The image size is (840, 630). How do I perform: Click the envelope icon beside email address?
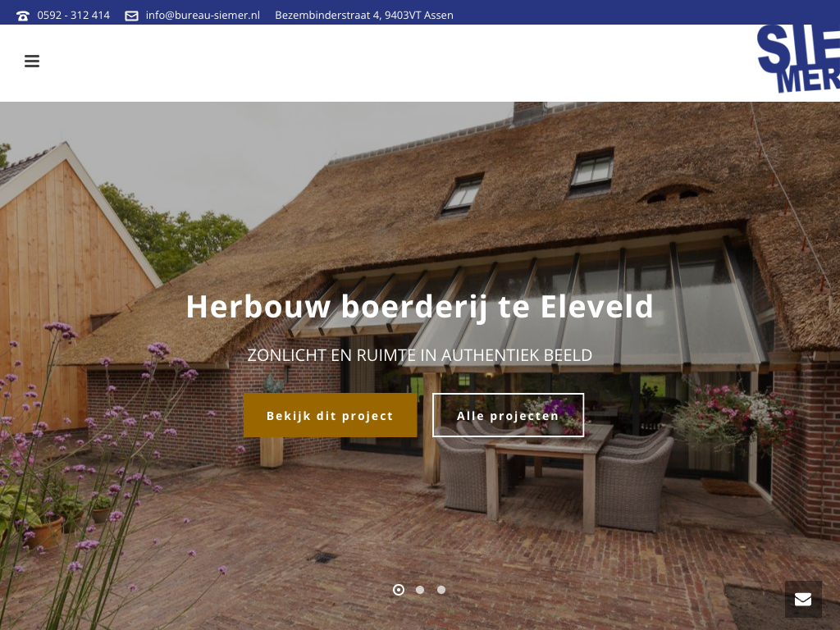(x=131, y=16)
